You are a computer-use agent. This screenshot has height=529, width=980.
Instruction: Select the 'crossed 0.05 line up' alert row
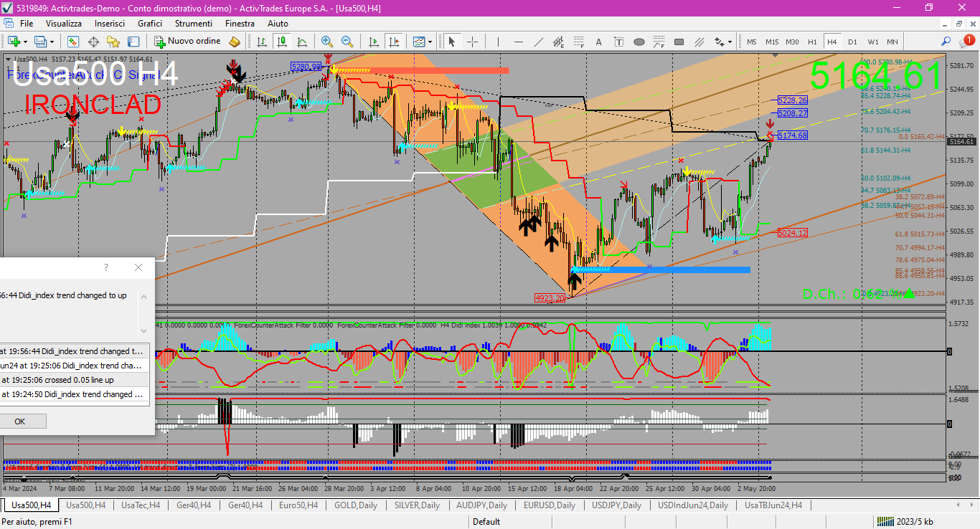(75, 380)
